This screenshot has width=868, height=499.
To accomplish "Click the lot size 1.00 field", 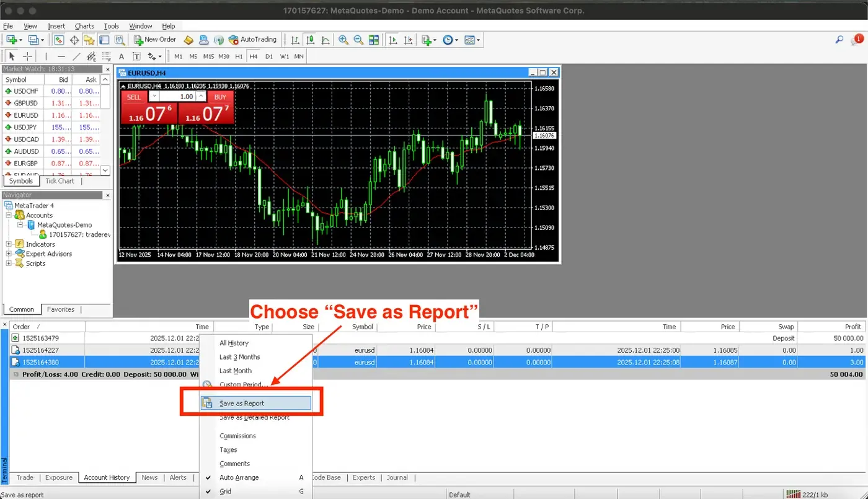I will pos(177,97).
